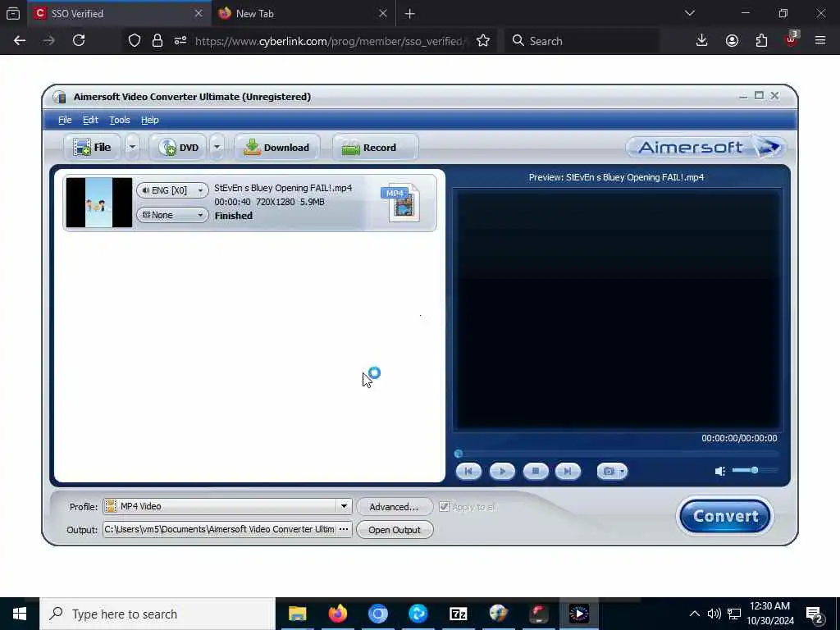This screenshot has width=840, height=630.
Task: Open the Download toolbar button
Action: (x=277, y=148)
